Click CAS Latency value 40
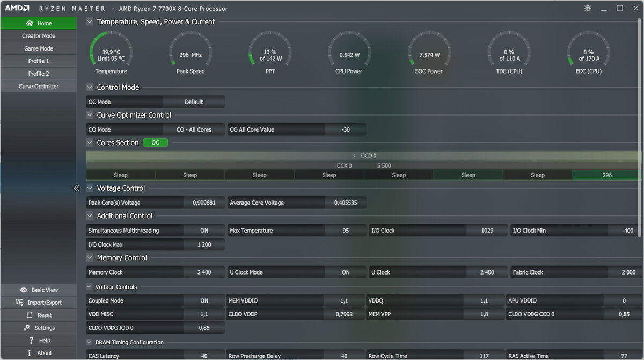This screenshot has height=360, width=644. [204, 356]
